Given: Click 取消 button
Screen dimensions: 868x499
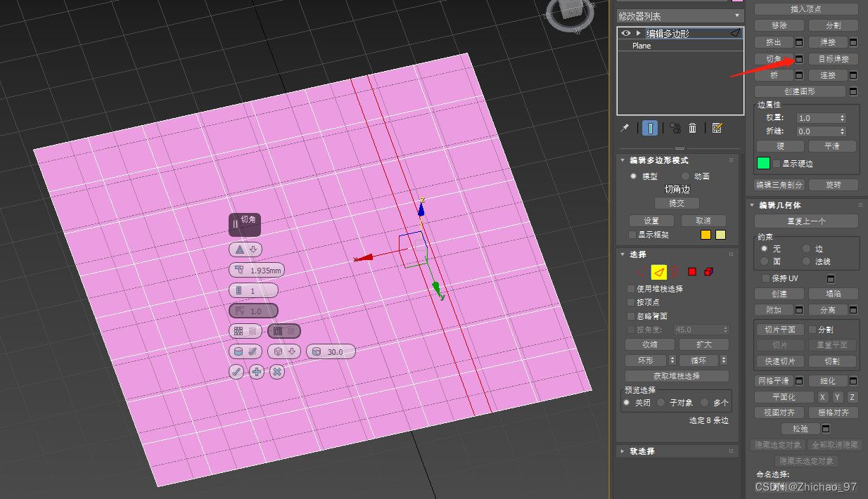Looking at the screenshot, I should 703,221.
